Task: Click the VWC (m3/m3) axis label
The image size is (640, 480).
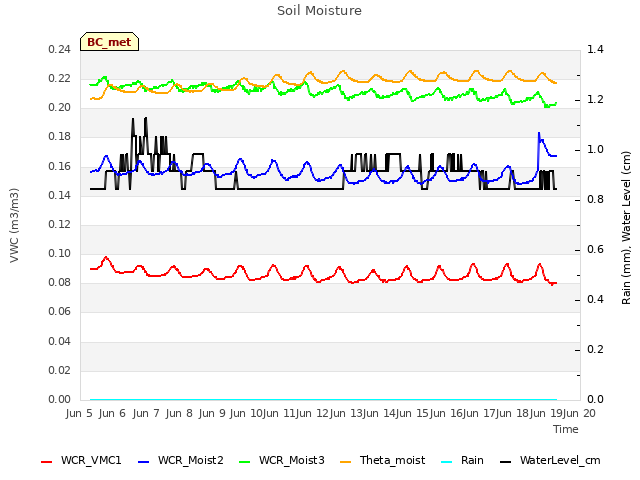Action: [14, 225]
